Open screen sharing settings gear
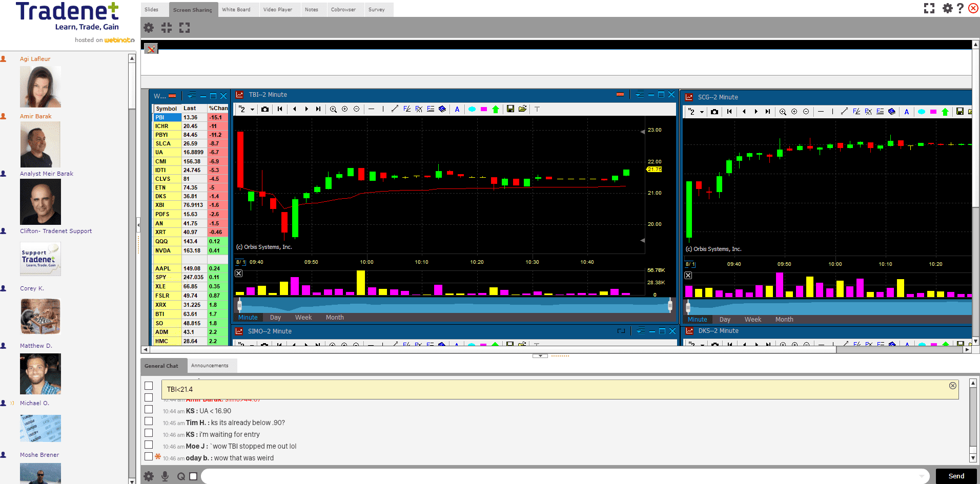The image size is (980, 484). tap(149, 28)
